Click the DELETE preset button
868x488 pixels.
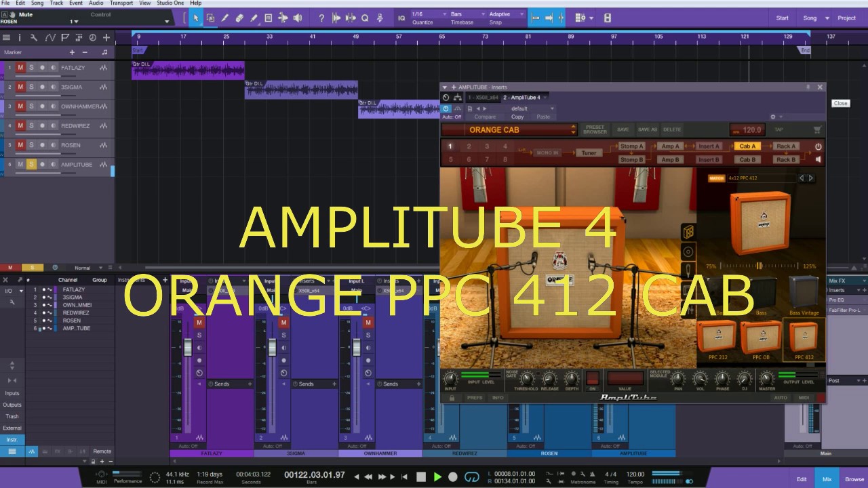click(x=671, y=129)
